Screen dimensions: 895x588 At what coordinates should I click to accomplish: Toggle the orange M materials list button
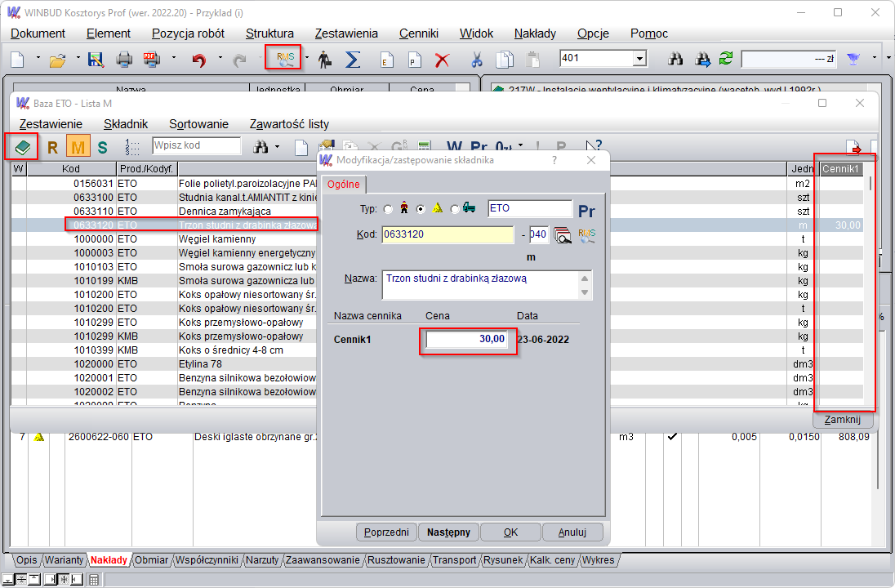point(78,147)
